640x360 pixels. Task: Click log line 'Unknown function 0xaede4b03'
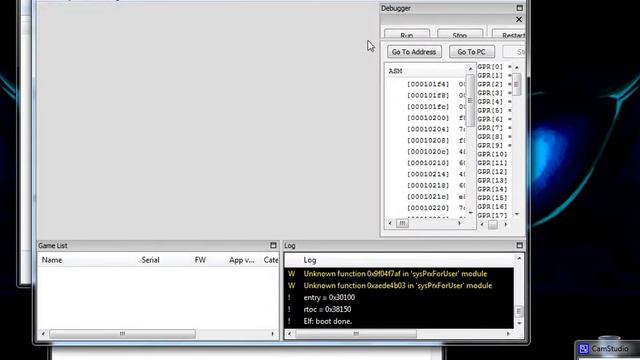pos(398,285)
